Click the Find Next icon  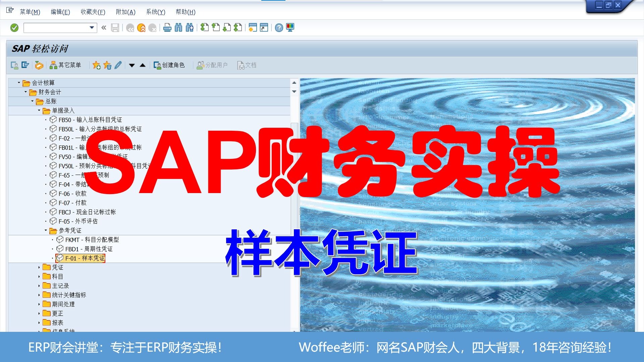pyautogui.click(x=190, y=27)
